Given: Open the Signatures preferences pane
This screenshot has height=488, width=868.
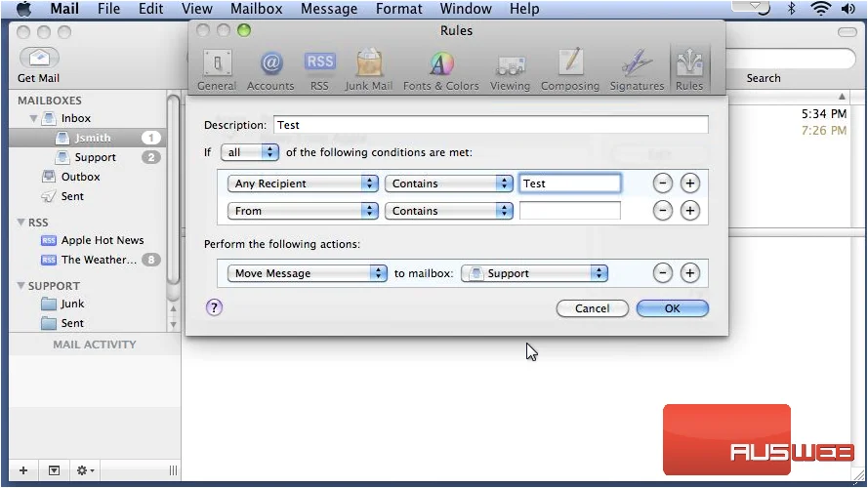Looking at the screenshot, I should (x=637, y=70).
